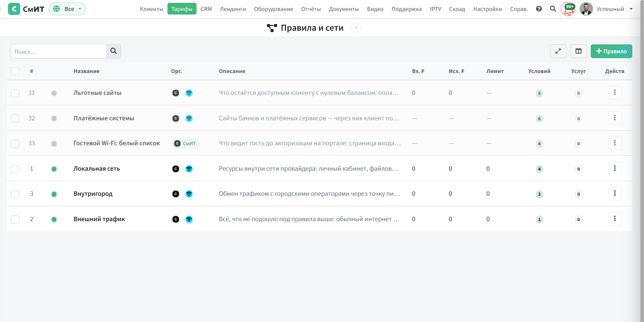The height and width of the screenshot is (322, 644).
Task: Open global search in the top bar
Action: tap(553, 9)
